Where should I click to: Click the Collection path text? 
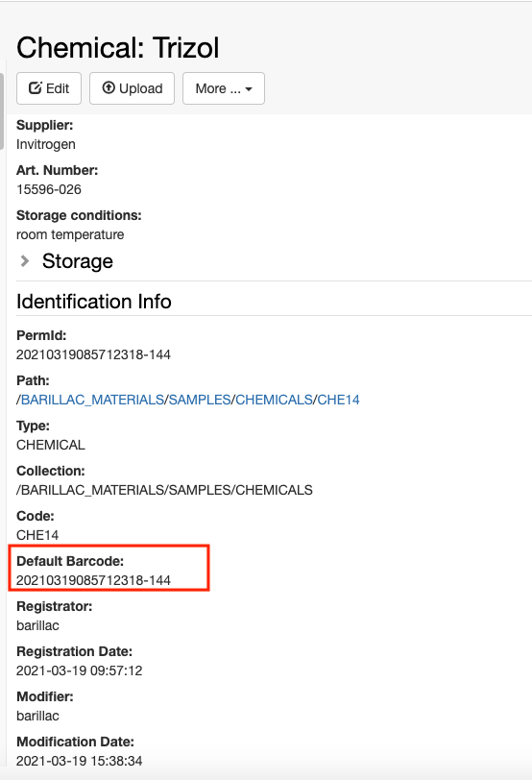[x=164, y=490]
